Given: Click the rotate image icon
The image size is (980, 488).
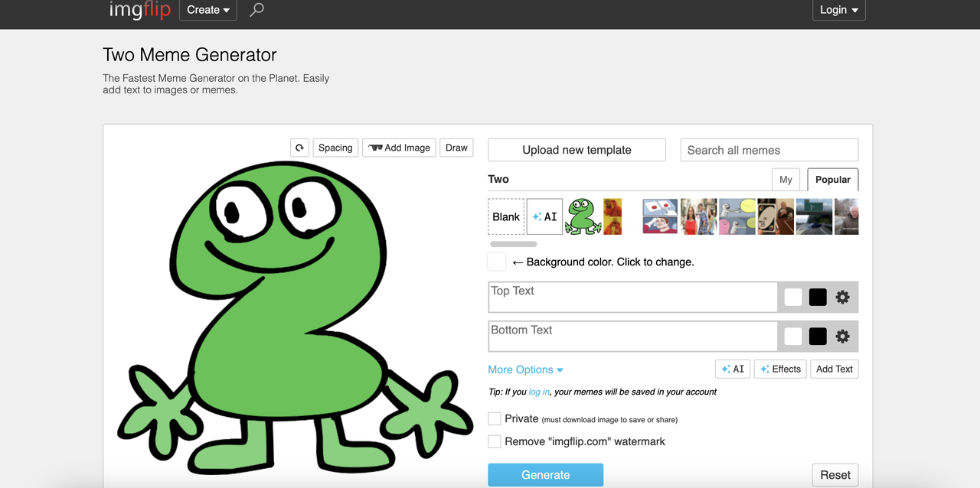Looking at the screenshot, I should (x=299, y=148).
